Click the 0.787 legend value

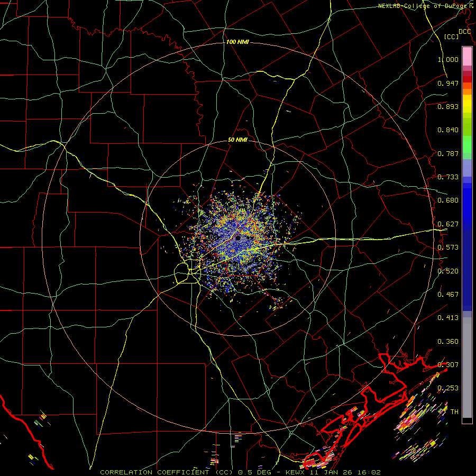448,153
